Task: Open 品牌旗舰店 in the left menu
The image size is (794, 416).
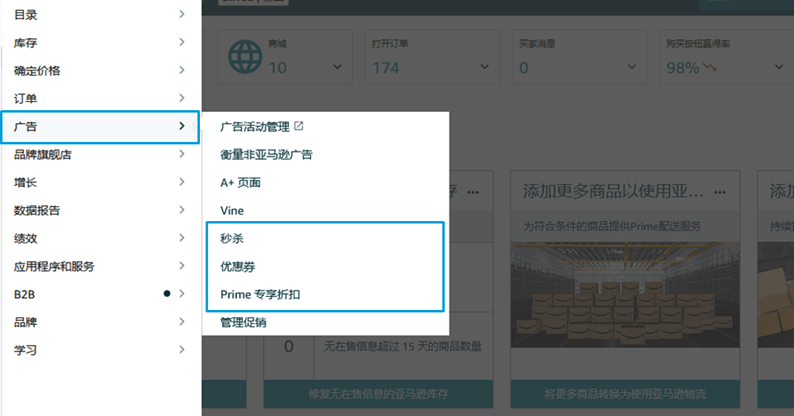Action: (x=42, y=154)
